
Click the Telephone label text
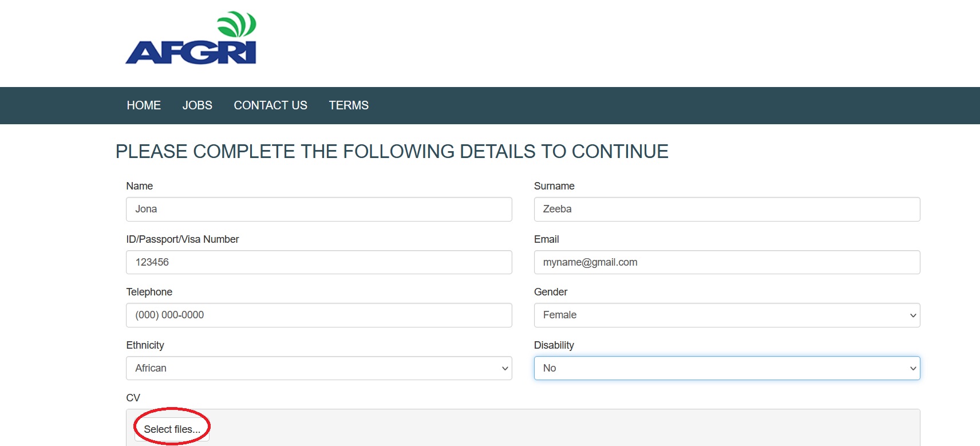149,292
